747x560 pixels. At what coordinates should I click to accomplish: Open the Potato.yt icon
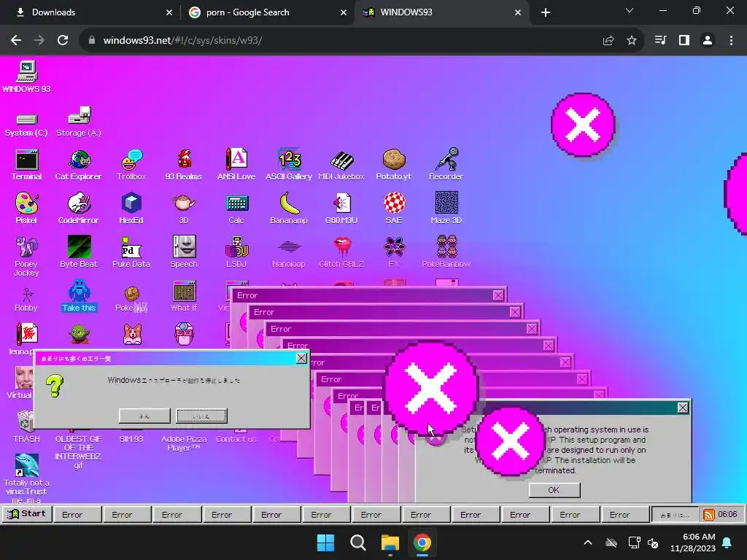393,165
